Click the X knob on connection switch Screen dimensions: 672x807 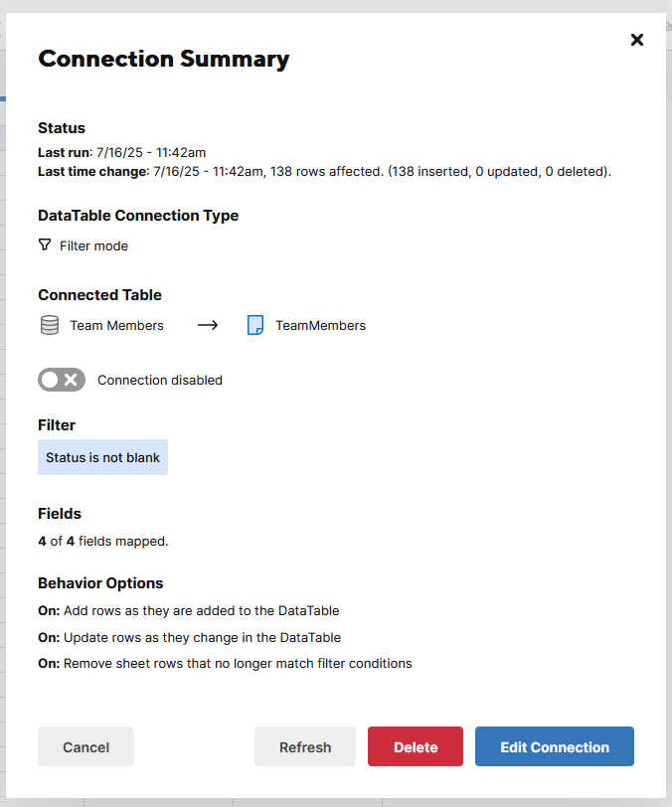click(x=71, y=380)
